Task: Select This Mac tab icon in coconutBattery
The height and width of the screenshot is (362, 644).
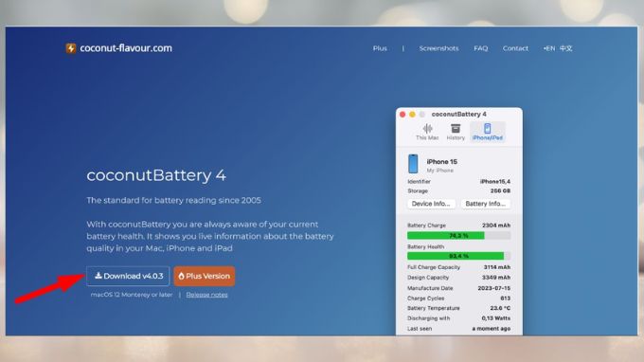Action: (x=427, y=132)
